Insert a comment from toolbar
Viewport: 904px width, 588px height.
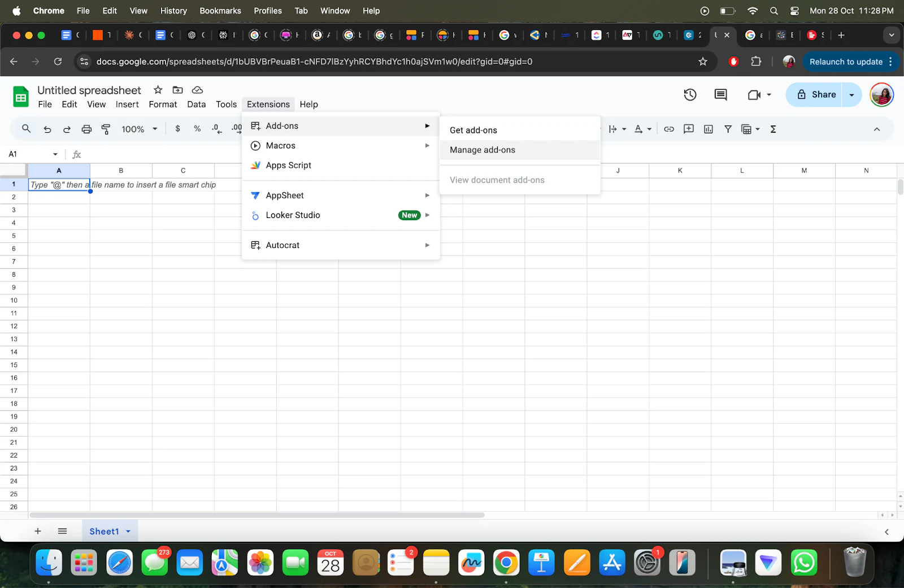689,129
